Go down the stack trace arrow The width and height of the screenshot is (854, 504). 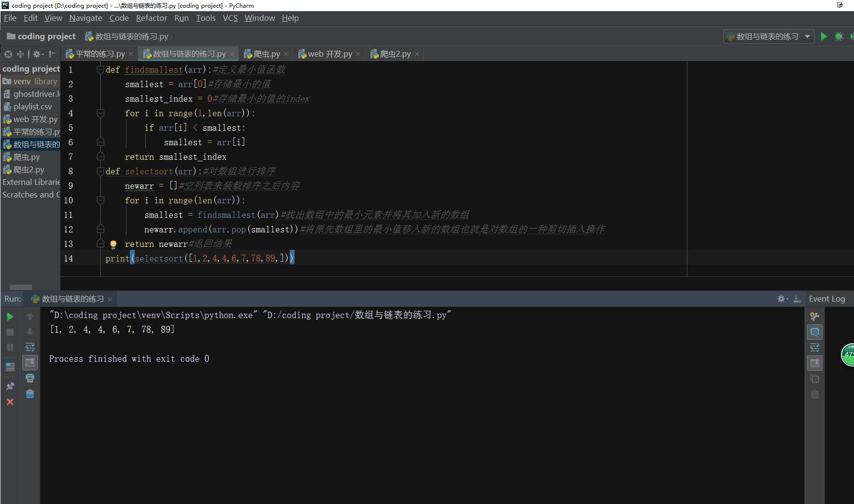tap(30, 332)
